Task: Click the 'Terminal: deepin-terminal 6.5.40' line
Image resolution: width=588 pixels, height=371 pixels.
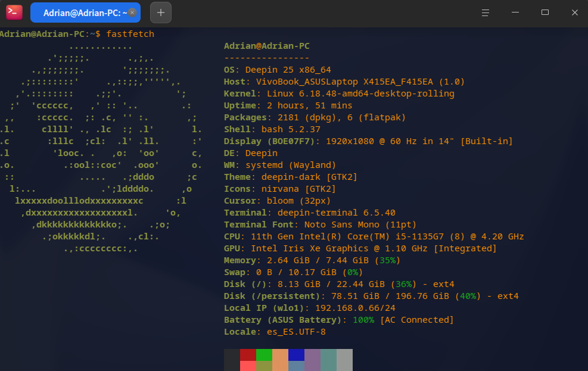Action: tap(310, 213)
